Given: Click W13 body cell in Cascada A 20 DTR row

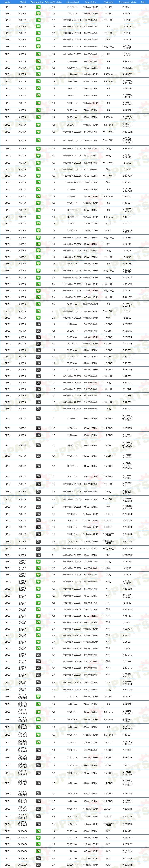Looking at the screenshot, I should (x=108, y=865).
